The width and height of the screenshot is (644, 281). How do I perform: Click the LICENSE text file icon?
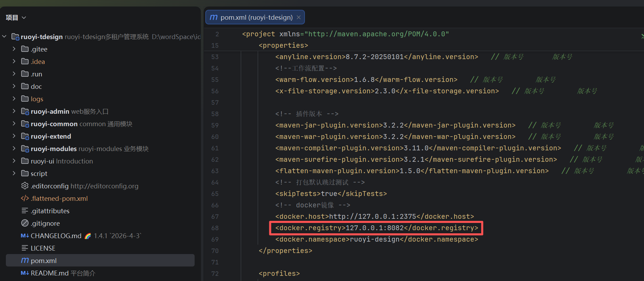[x=25, y=248]
